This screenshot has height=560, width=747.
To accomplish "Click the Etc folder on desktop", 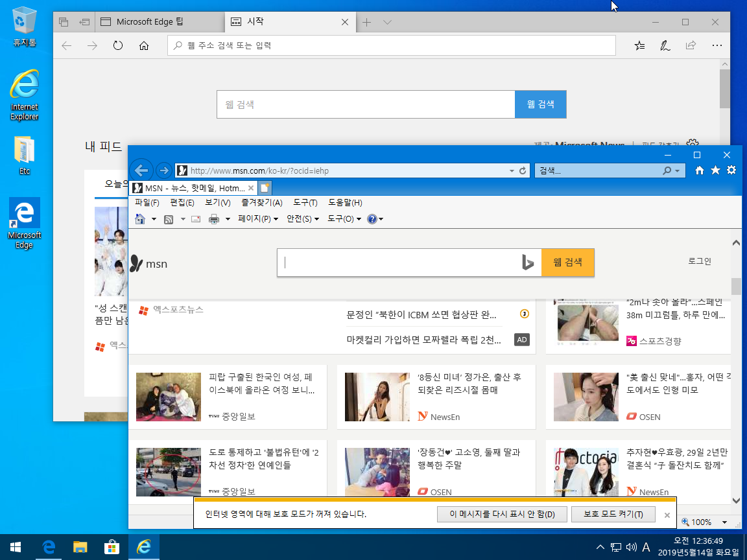I will click(24, 156).
